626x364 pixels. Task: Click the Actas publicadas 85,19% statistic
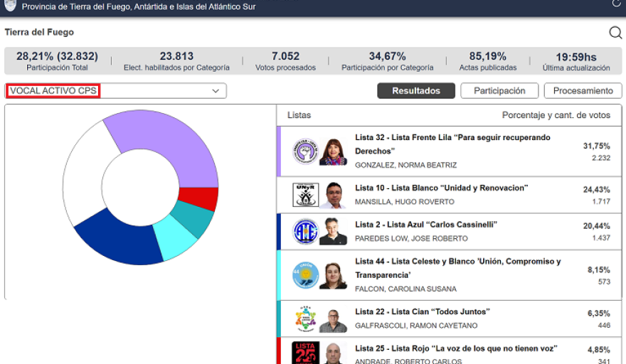[x=487, y=61]
